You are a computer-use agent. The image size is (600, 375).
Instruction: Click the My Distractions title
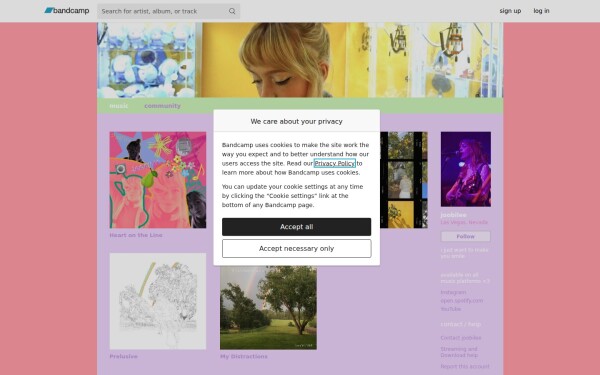[x=244, y=356]
